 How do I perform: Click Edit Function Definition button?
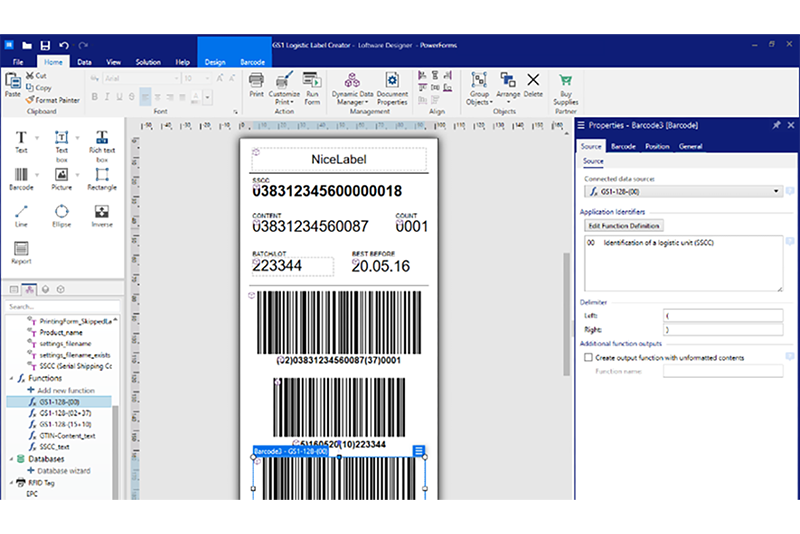pos(623,225)
